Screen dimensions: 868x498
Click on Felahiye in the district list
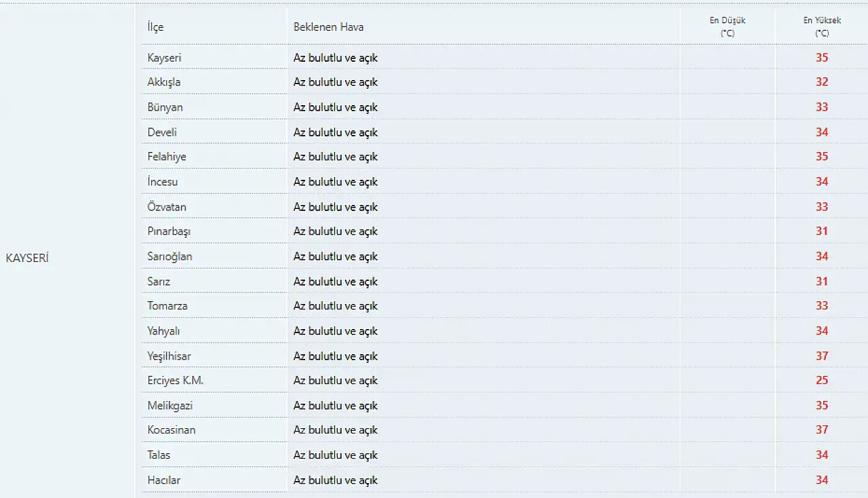167,157
